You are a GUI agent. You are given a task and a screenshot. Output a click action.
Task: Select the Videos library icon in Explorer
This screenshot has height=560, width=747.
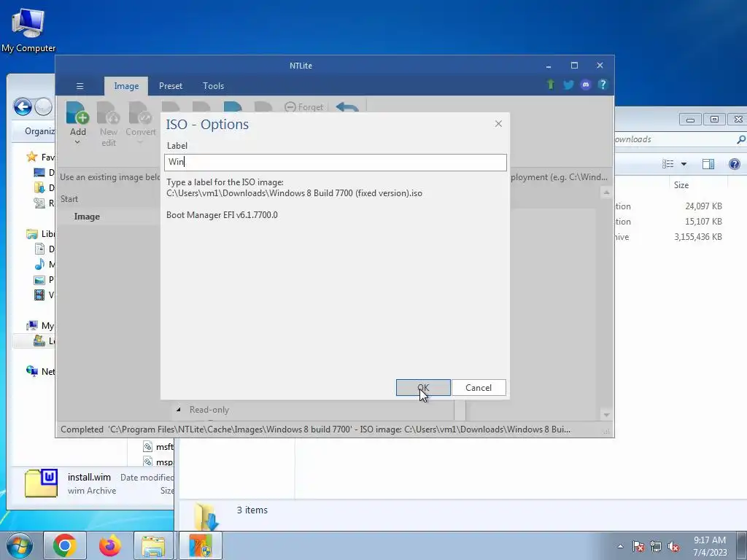point(39,295)
